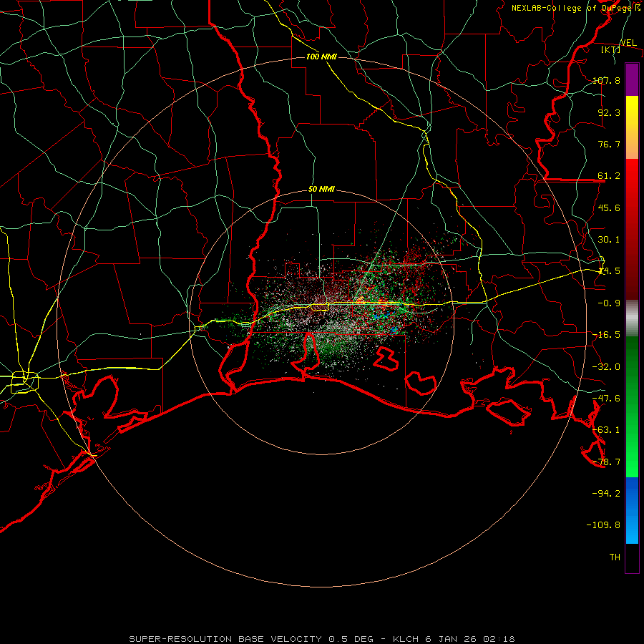Click the purple segment of the velocity scale
644x644 pixels.
[632, 79]
